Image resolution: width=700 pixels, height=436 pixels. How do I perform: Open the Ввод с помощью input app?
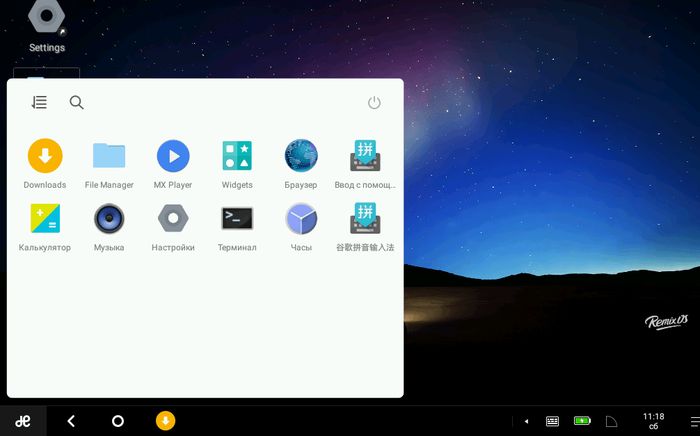pos(365,156)
